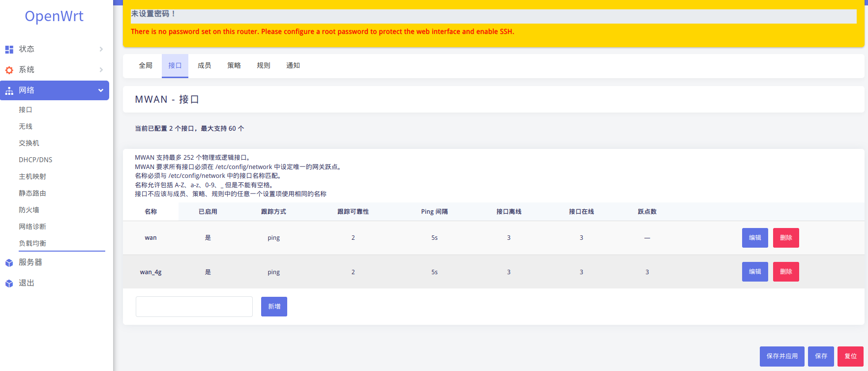The width and height of the screenshot is (868, 371).
Task: Click the Ping 间隔 column header
Action: (434, 212)
